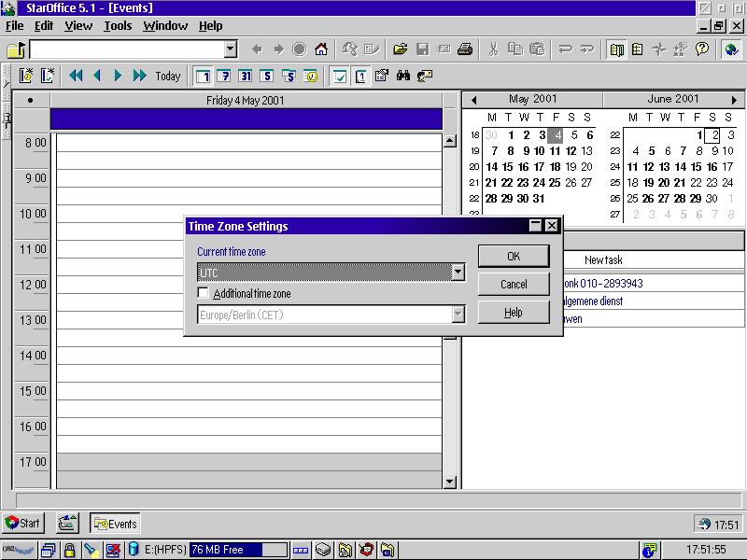Enable the Additional time zone checkbox
747x560 pixels.
coord(204,294)
